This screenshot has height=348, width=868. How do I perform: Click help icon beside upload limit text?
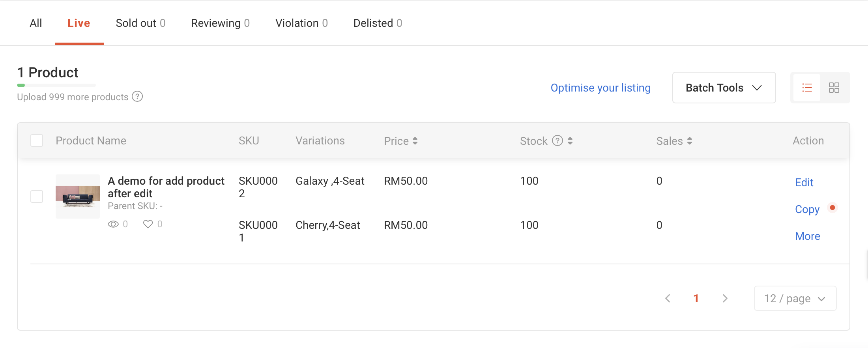pos(137,97)
